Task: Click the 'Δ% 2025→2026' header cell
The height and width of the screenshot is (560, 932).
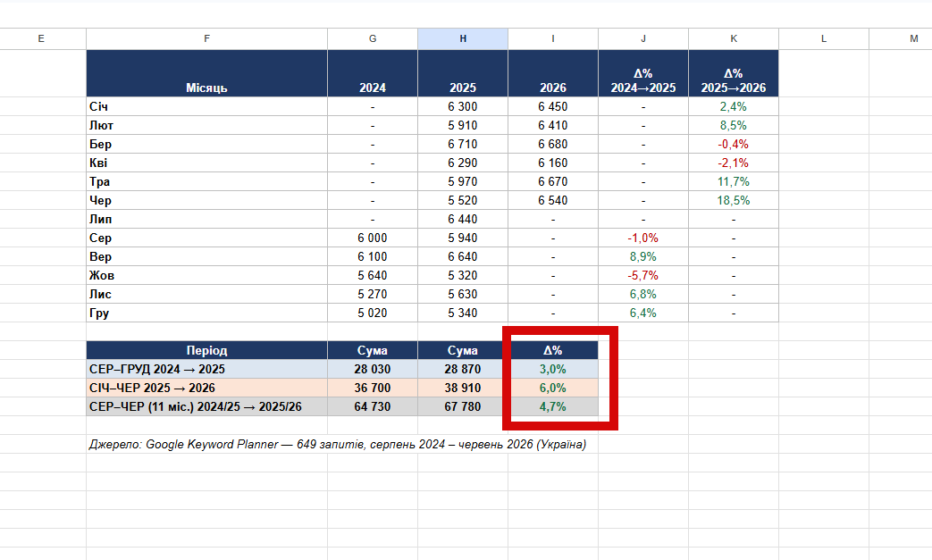Action: pyautogui.click(x=734, y=73)
